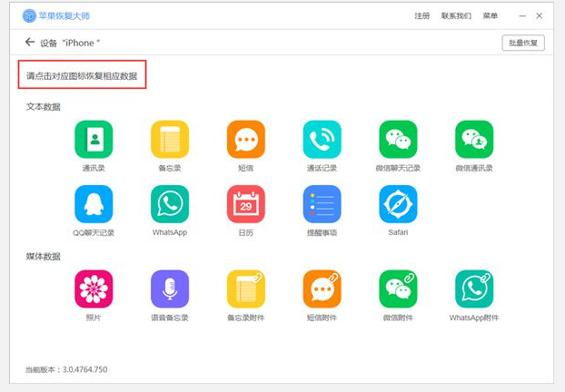Recover 微信聊天记录 WeChat chat history
Image resolution: width=565 pixels, height=392 pixels.
(398, 140)
